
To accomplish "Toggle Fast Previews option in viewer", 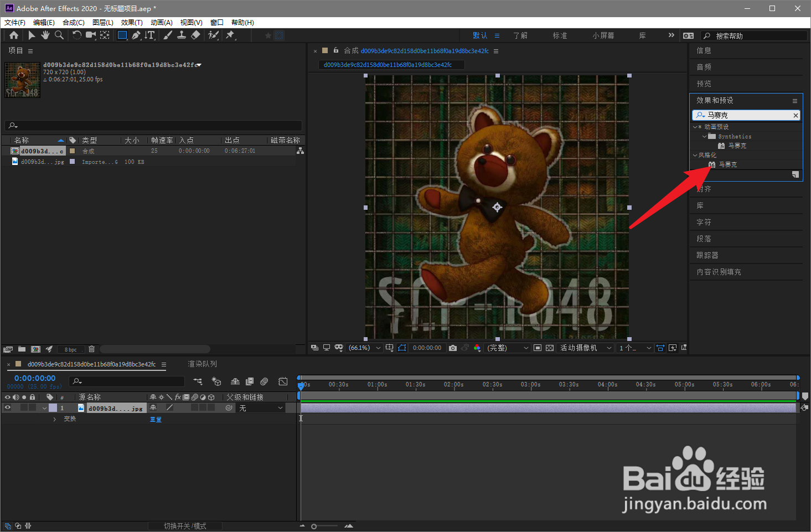I will tap(673, 348).
